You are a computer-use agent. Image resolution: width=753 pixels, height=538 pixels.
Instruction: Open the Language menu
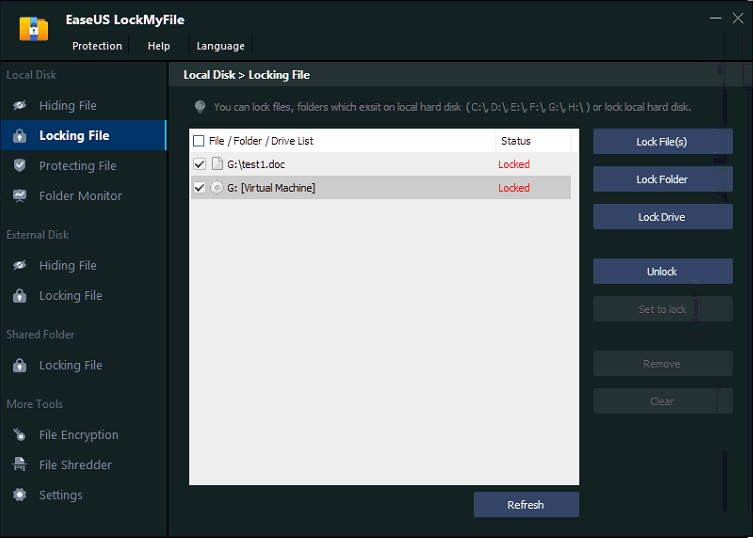220,46
